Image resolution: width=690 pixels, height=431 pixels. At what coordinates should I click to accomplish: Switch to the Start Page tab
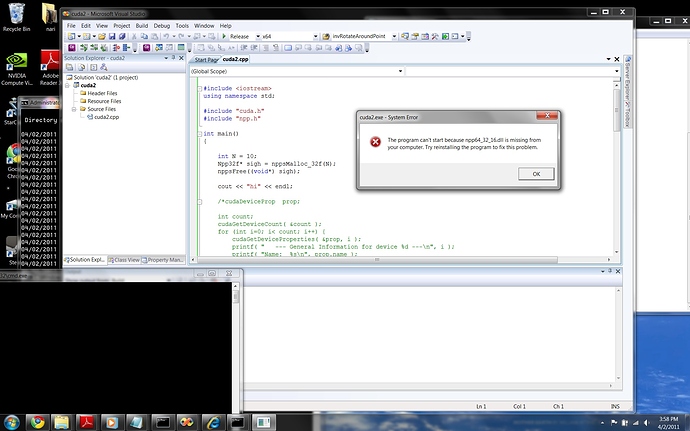pyautogui.click(x=206, y=59)
